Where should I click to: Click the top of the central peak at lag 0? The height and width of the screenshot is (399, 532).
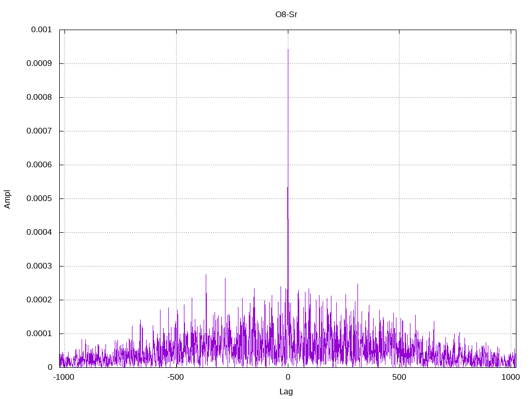[288, 49]
